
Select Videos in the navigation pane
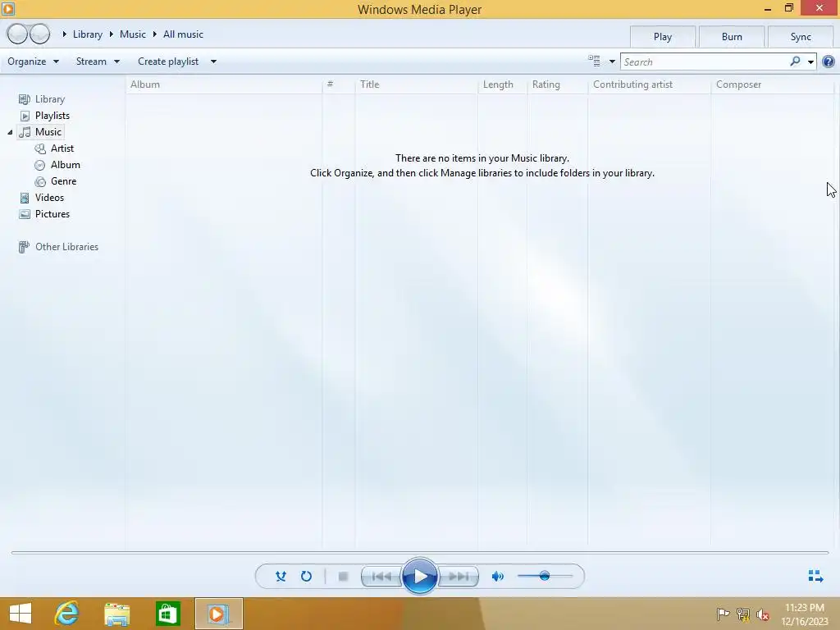(49, 198)
